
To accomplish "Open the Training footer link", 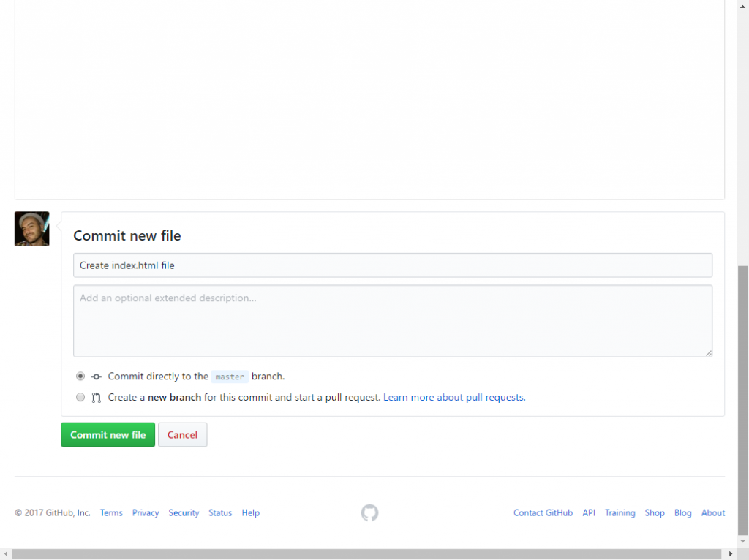I will (620, 512).
